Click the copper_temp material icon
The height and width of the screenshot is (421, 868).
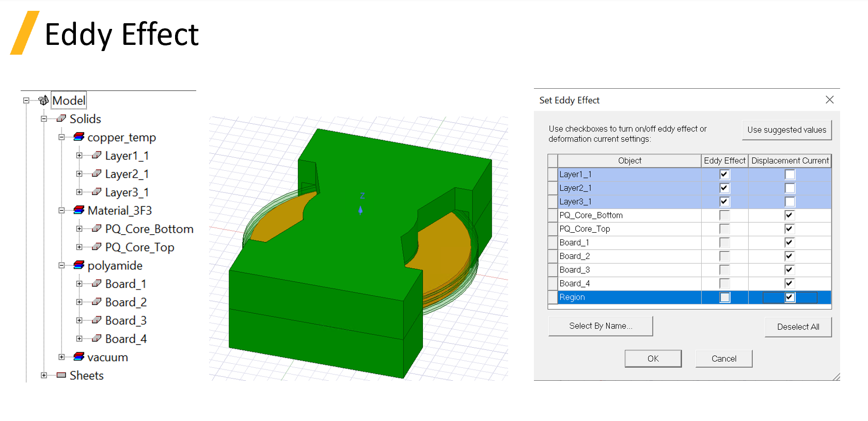[79, 137]
